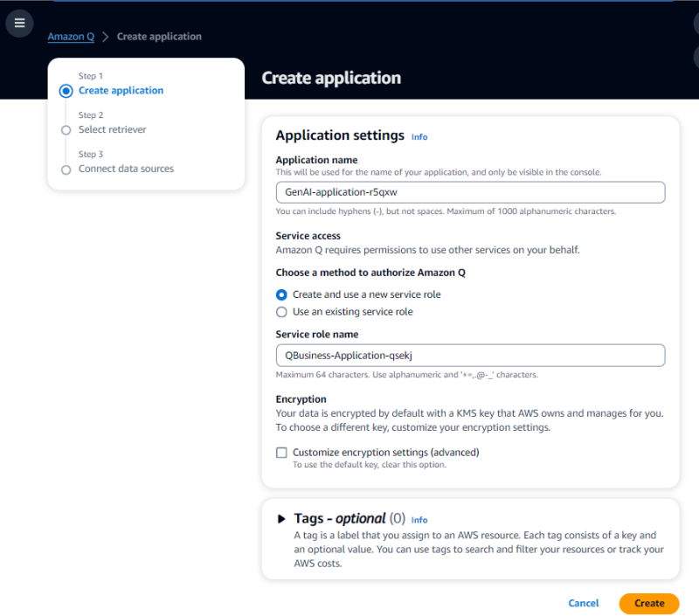Click the Cancel button
Viewport: 699px width, 616px height.
pyautogui.click(x=584, y=603)
